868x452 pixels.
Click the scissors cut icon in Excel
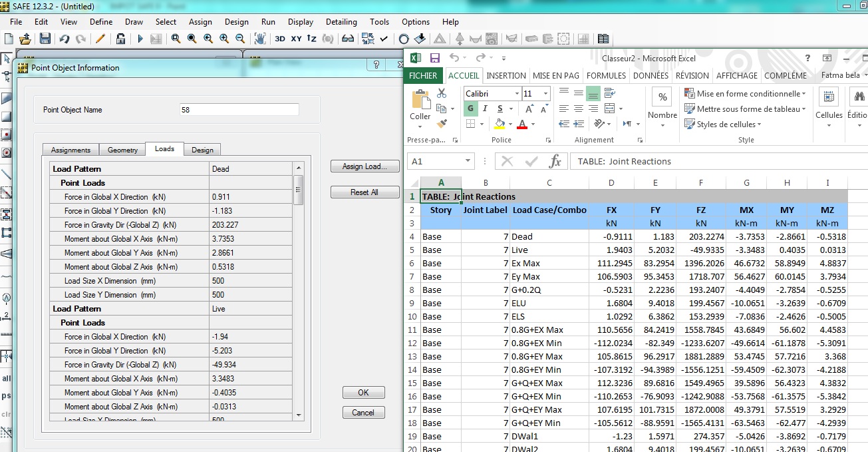point(442,94)
